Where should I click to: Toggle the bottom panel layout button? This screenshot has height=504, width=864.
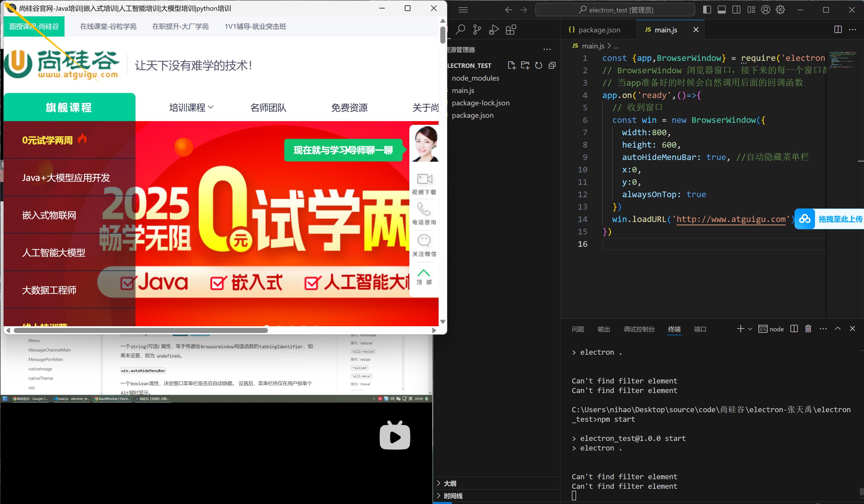pyautogui.click(x=721, y=10)
